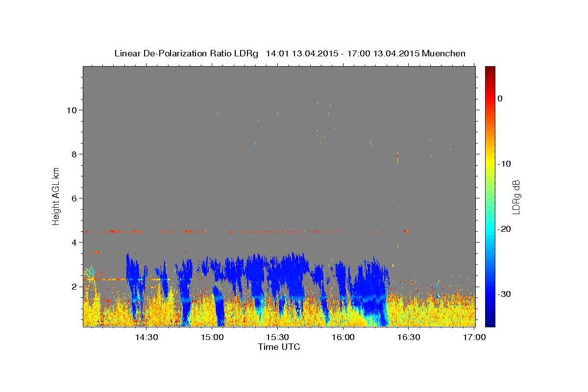Click the plot title 'Linear De-Polarization Ratio LDRg'
This screenshot has height=392, width=588.
pos(186,53)
